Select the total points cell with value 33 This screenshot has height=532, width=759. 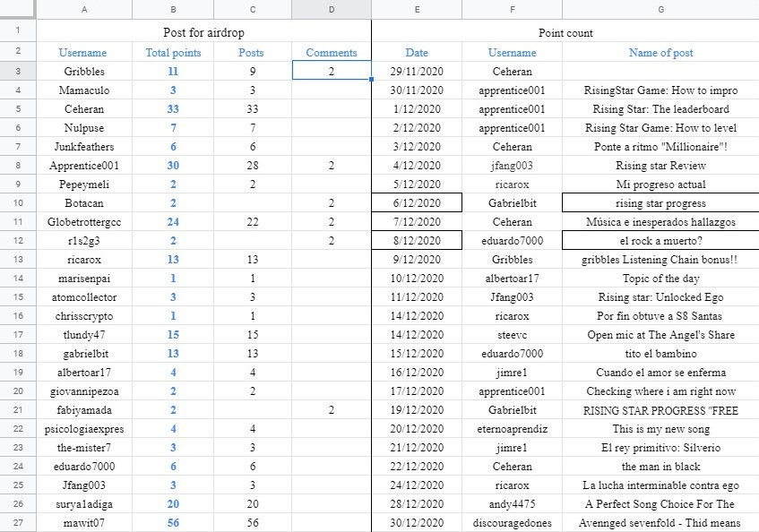click(173, 109)
